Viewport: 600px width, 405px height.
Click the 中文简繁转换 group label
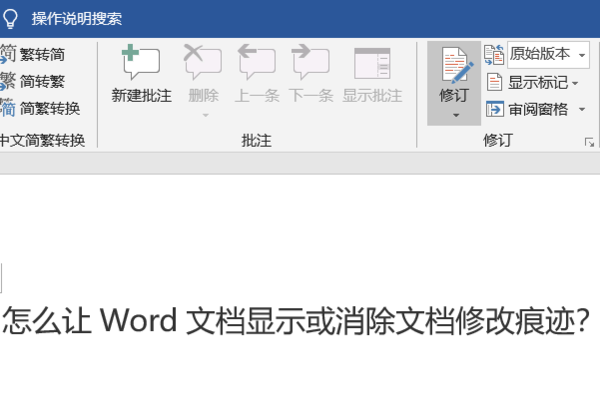[x=42, y=140]
